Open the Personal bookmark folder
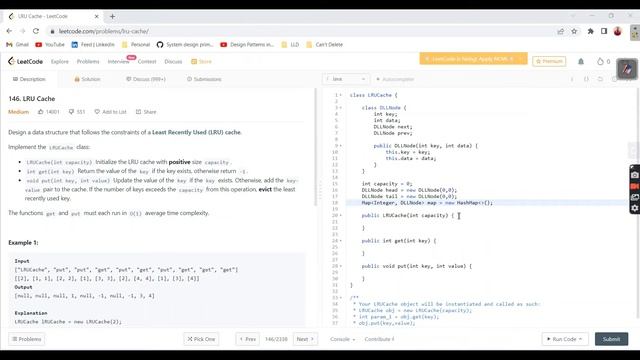 click(x=136, y=44)
